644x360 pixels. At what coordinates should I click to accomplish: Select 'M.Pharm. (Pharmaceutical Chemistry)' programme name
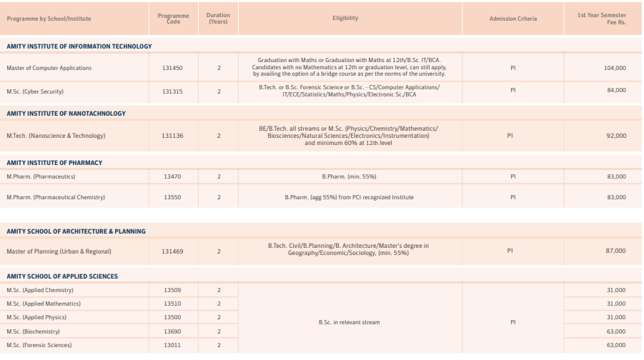56,197
